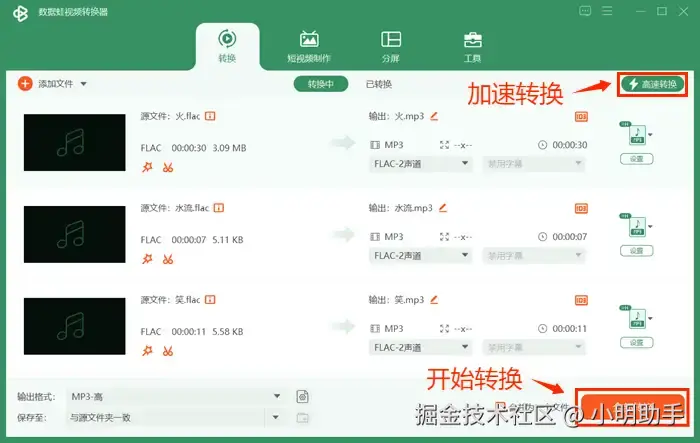Switch to 短视频制作 tab

point(309,46)
